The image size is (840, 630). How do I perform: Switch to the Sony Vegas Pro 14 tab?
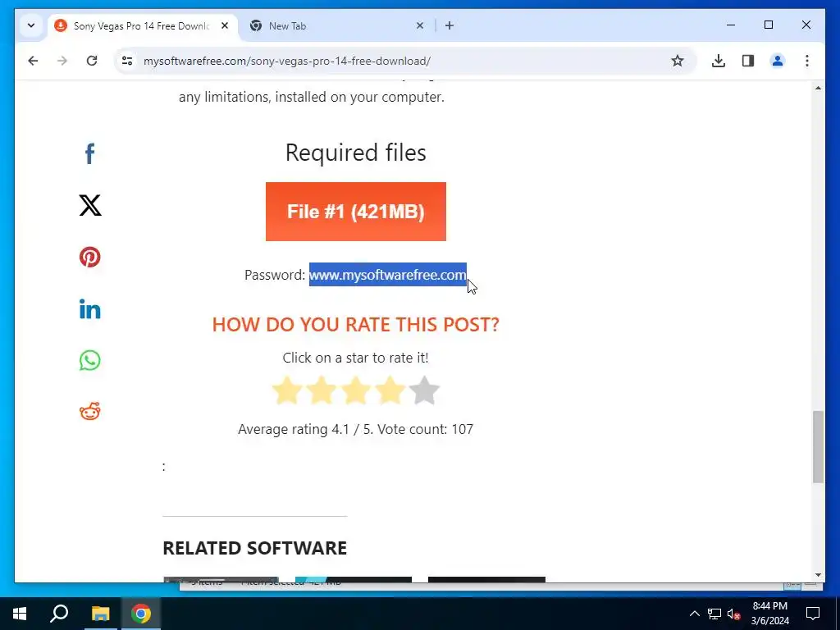141,25
